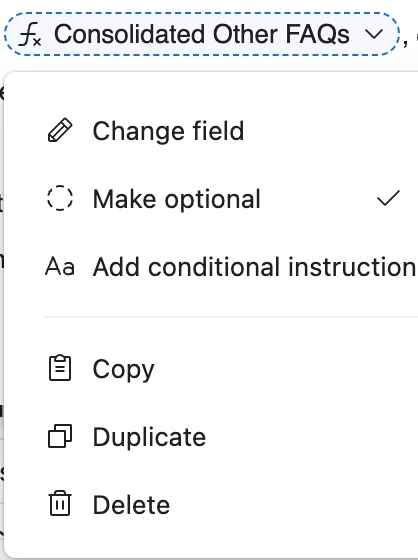Open the Consolidated Other FAQs field chip
This screenshot has height=560, width=418.
tap(202, 34)
